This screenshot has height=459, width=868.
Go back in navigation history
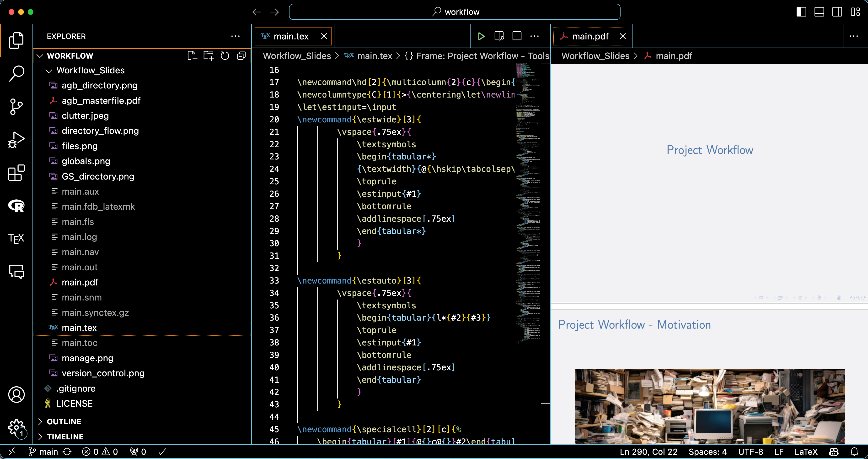(257, 12)
